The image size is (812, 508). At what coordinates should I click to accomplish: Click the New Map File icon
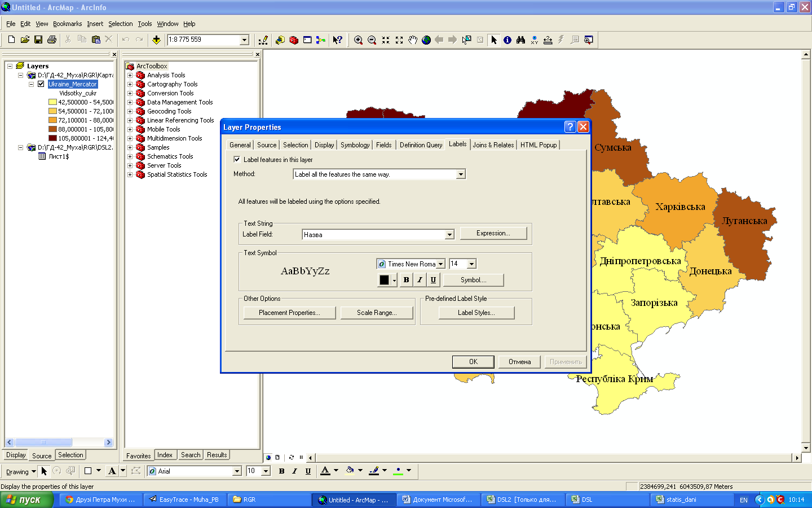[x=11, y=40]
